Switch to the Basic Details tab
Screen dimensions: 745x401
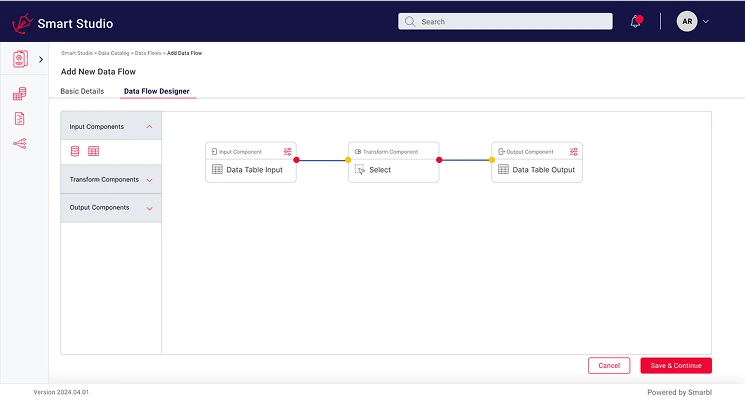coord(82,91)
